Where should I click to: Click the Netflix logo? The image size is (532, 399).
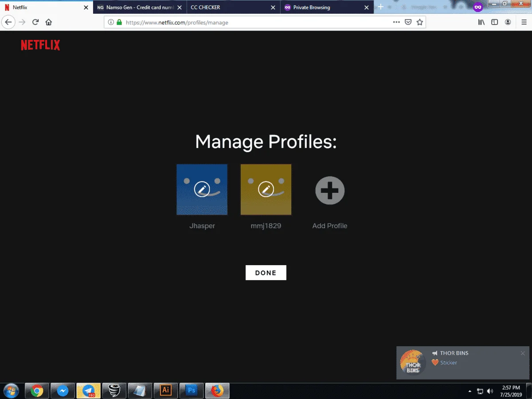click(x=40, y=45)
